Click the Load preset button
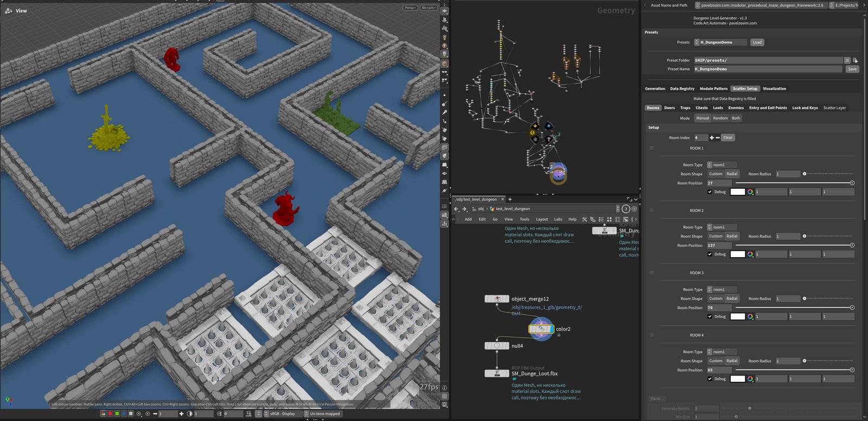868x421 pixels. coord(757,42)
